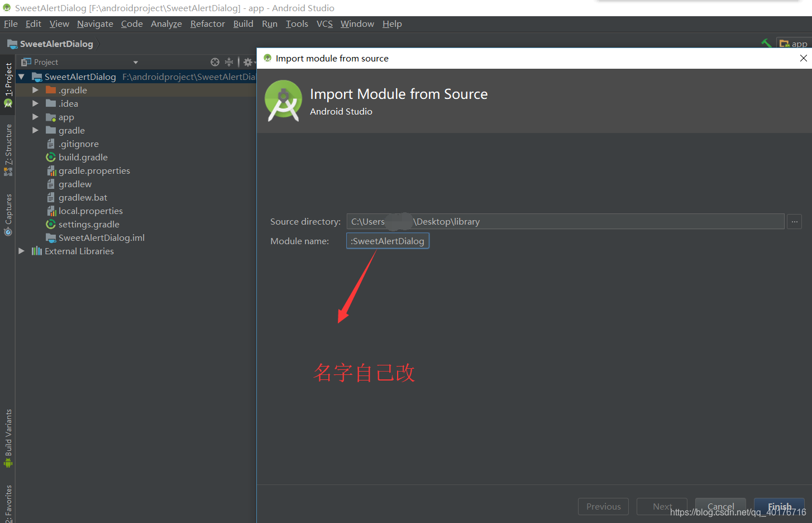Open the File menu
The width and height of the screenshot is (812, 523).
coord(11,23)
